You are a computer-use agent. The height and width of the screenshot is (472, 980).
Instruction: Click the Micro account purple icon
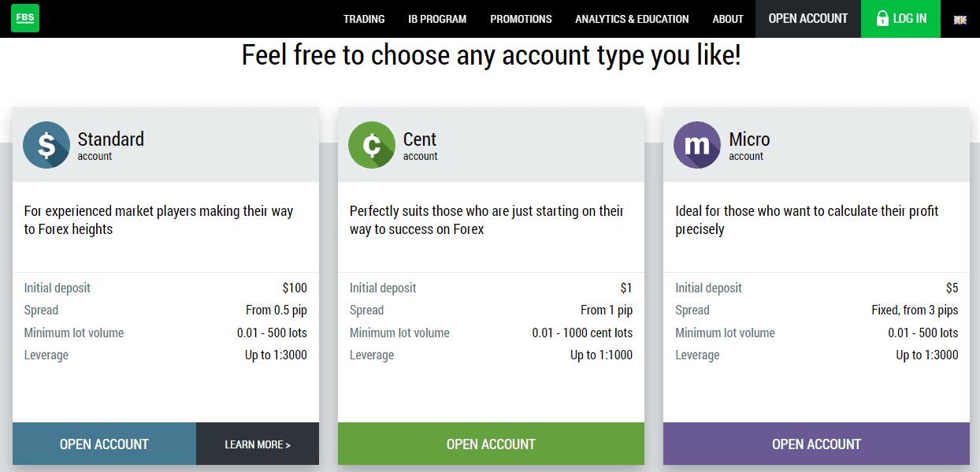[x=697, y=145]
